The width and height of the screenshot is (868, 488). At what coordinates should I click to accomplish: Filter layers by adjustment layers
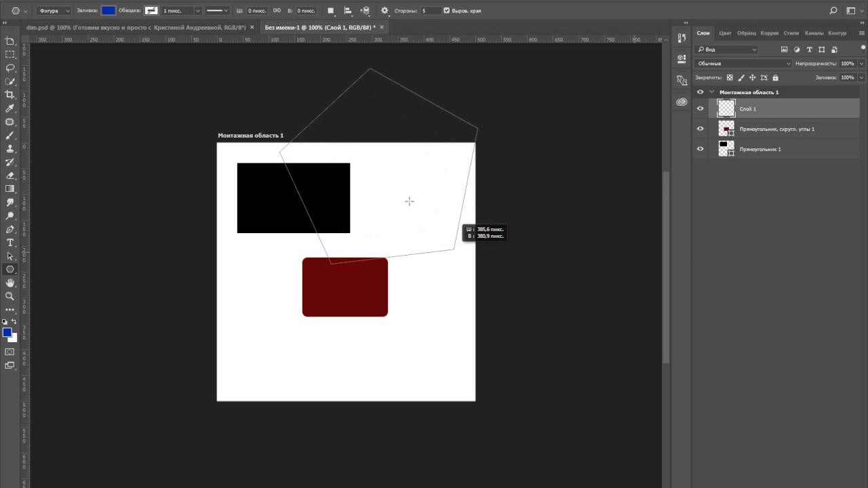(797, 49)
